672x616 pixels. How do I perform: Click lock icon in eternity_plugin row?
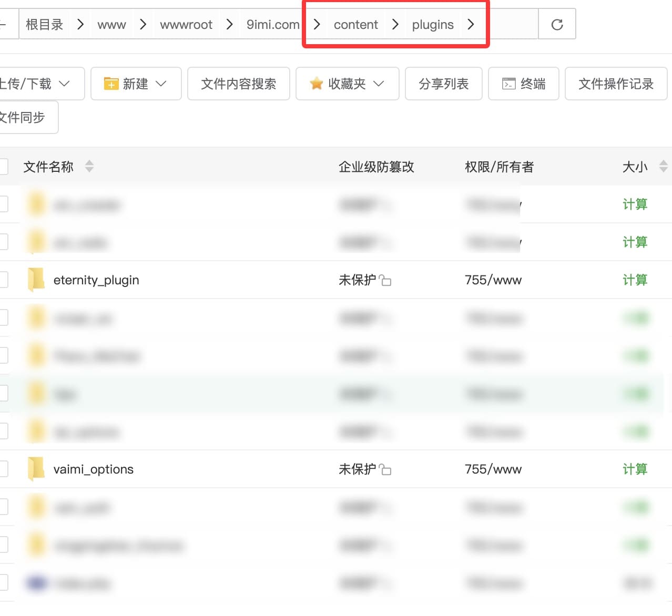tap(385, 281)
